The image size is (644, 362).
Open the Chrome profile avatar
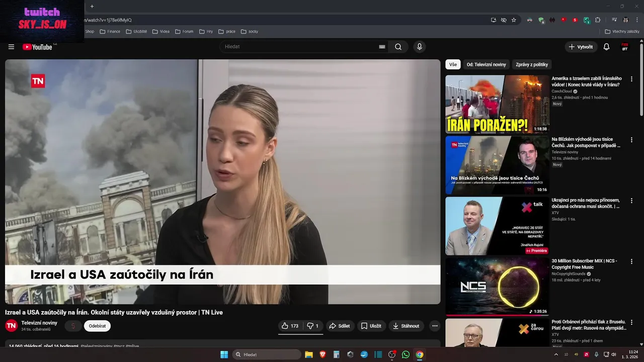click(x=625, y=20)
